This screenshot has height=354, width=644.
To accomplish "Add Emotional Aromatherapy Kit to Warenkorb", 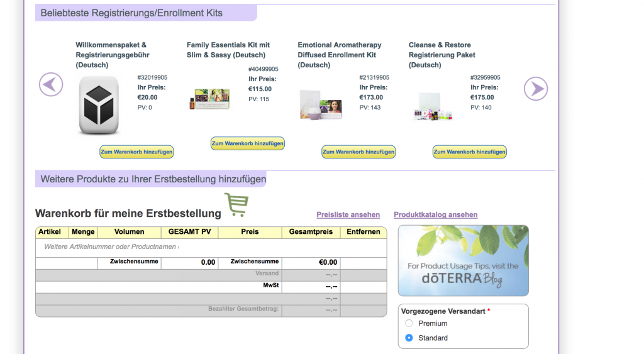I will [358, 152].
